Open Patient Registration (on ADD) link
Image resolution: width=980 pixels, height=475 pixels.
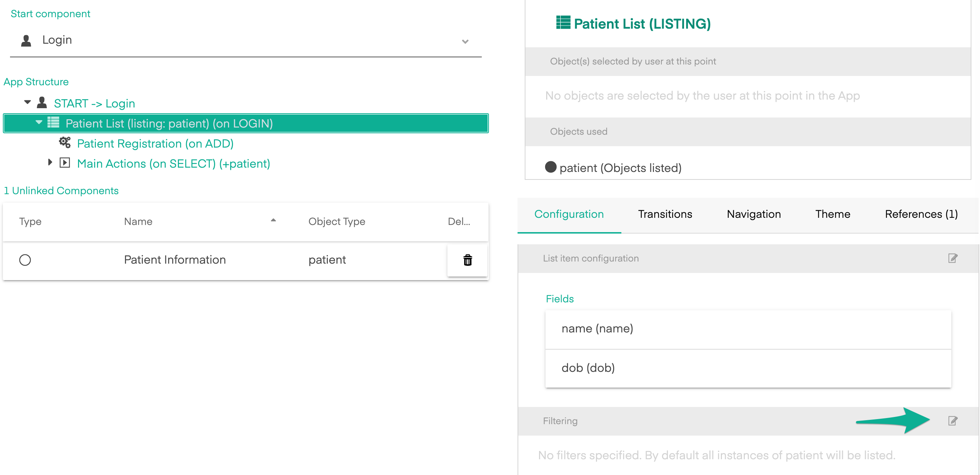(155, 144)
